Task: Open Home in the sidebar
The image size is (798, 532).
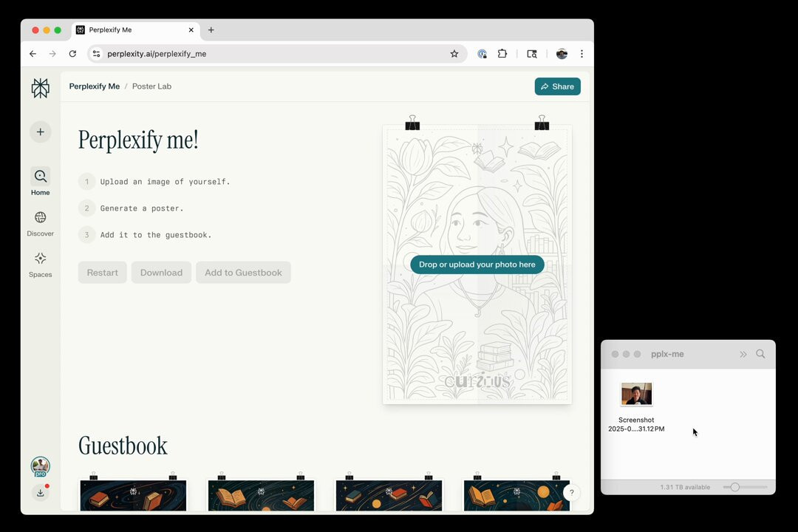Action: (x=40, y=182)
